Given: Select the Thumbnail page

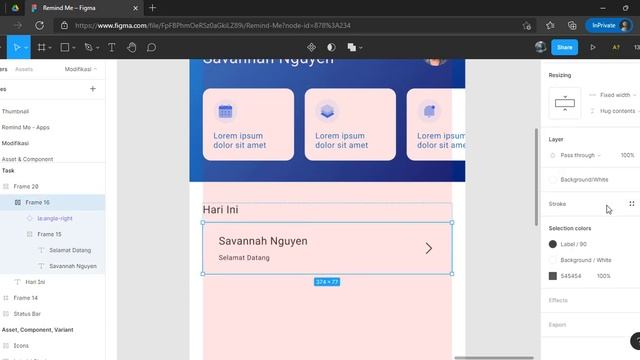Looking at the screenshot, I should point(15,111).
